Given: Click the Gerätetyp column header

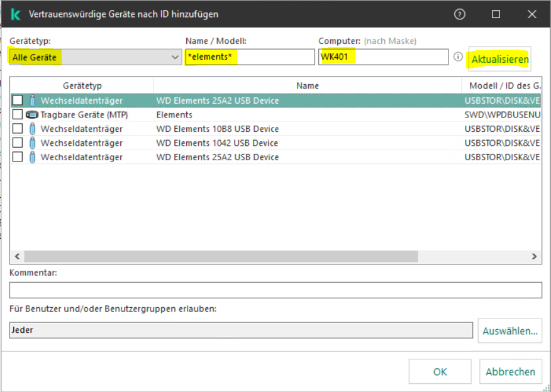Looking at the screenshot, I should (x=82, y=85).
